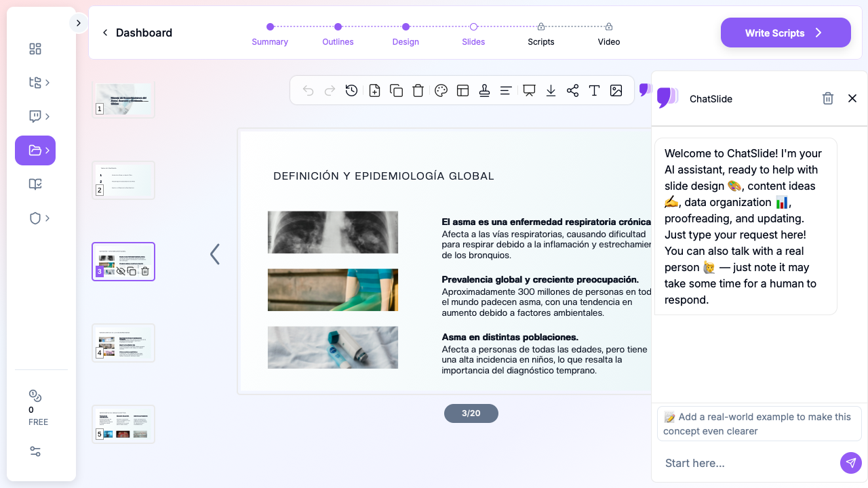
Task: Change slide layout using the layout icon
Action: point(463,91)
